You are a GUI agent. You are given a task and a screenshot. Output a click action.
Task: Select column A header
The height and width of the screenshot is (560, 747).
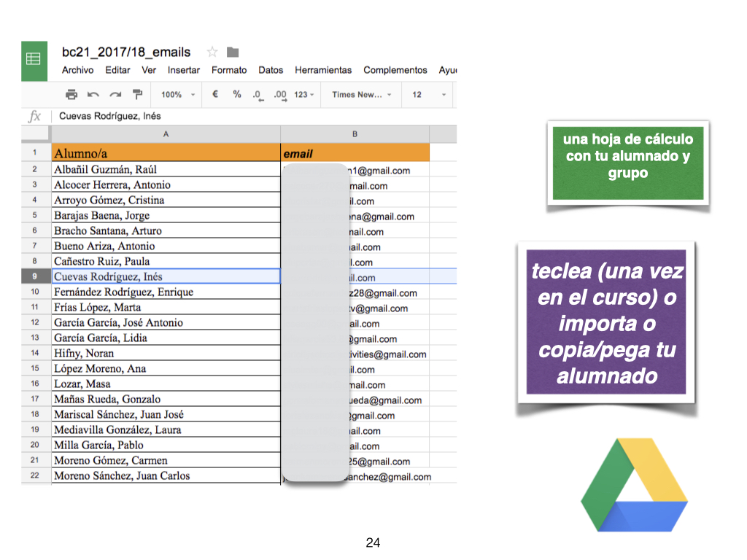click(x=166, y=133)
